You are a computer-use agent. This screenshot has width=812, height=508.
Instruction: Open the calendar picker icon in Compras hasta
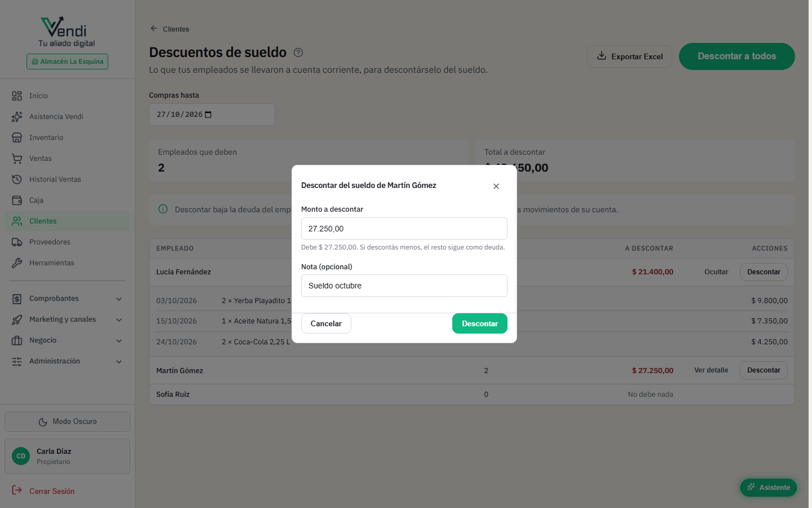tap(208, 115)
